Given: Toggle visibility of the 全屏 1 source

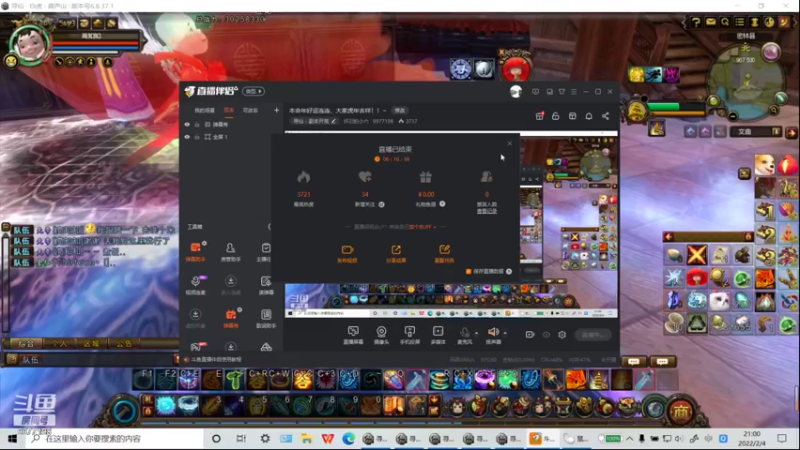Looking at the screenshot, I should coord(187,137).
